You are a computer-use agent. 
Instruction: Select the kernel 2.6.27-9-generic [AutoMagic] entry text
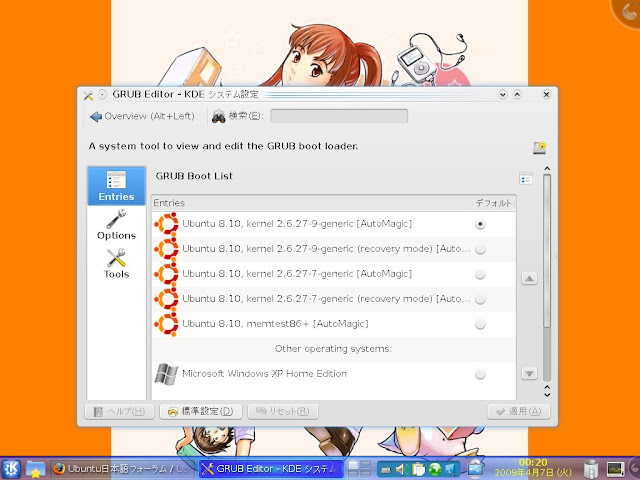tap(297, 224)
